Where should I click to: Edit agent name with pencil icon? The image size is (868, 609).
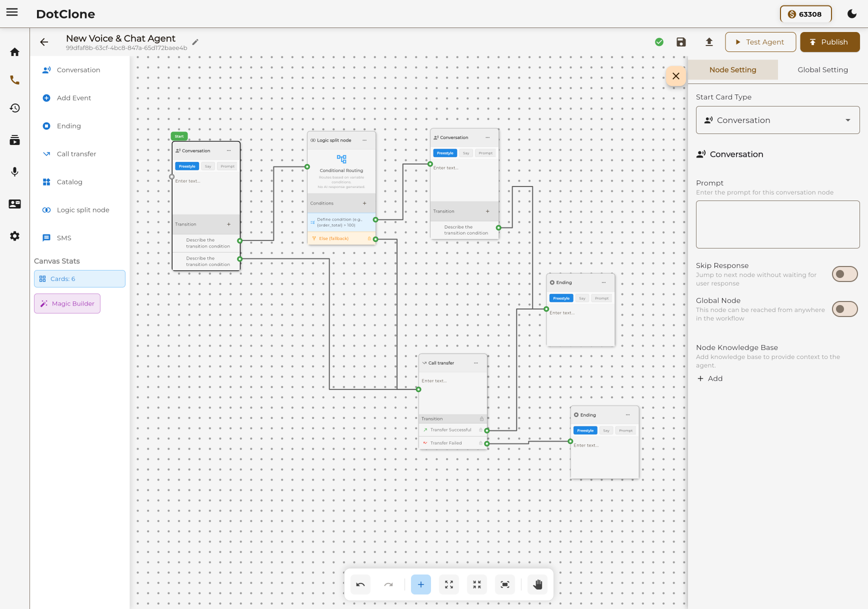(x=195, y=42)
